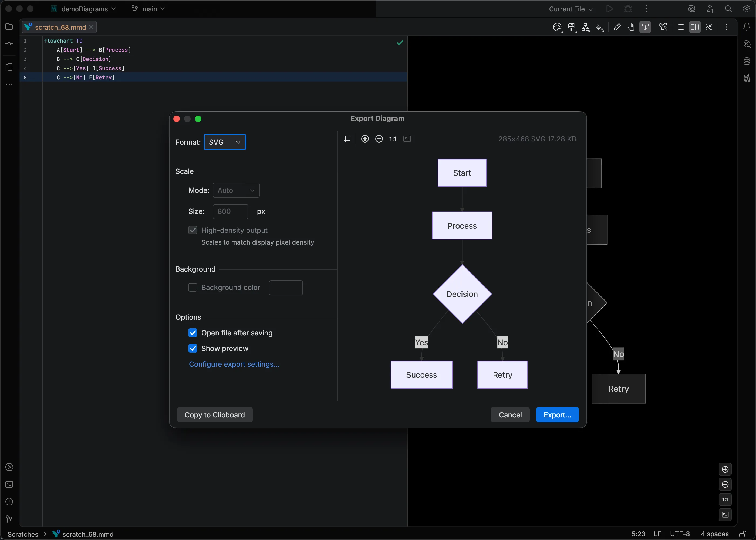Open the Git tool window
Screen dimensions: 756x540
pyautogui.click(x=9, y=519)
